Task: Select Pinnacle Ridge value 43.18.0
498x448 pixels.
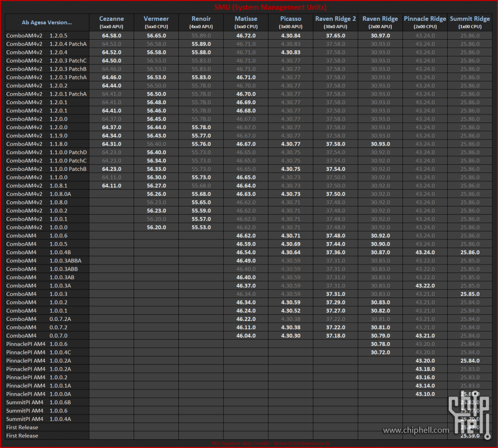Action: click(425, 369)
